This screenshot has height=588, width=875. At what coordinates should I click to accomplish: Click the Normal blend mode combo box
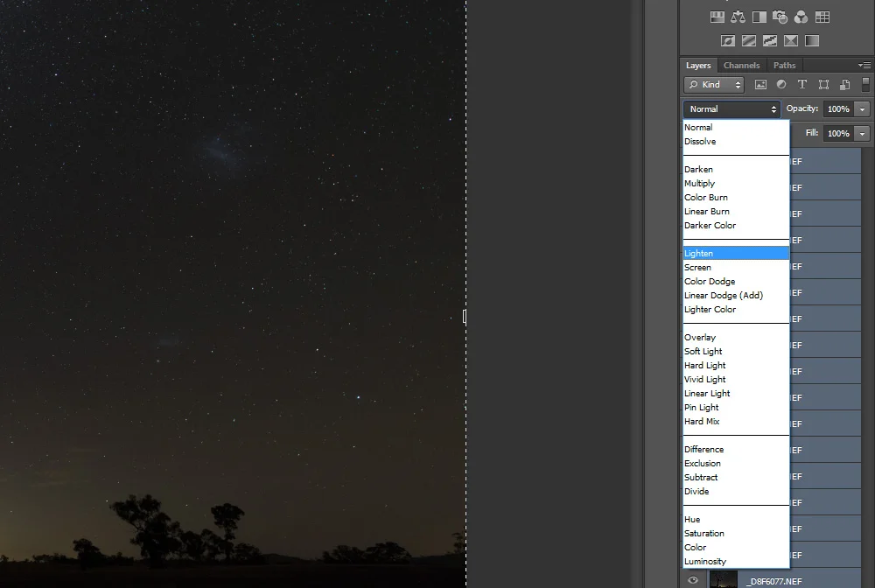[x=731, y=108]
